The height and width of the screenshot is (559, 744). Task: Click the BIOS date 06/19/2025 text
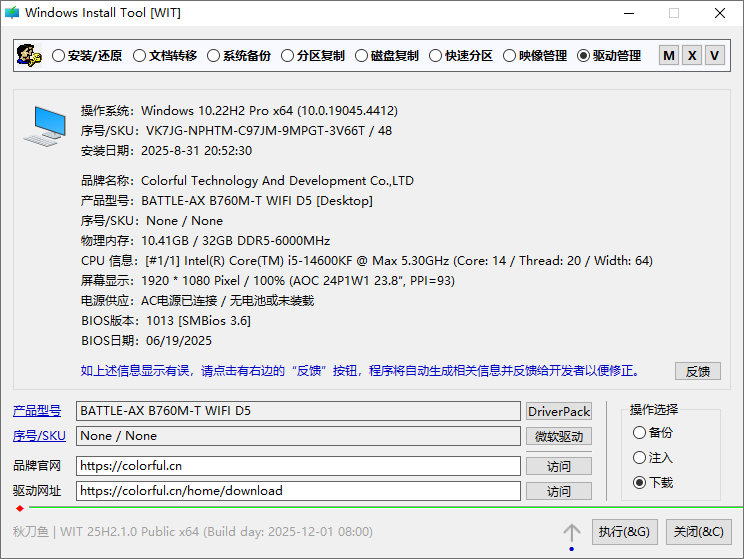pos(178,340)
